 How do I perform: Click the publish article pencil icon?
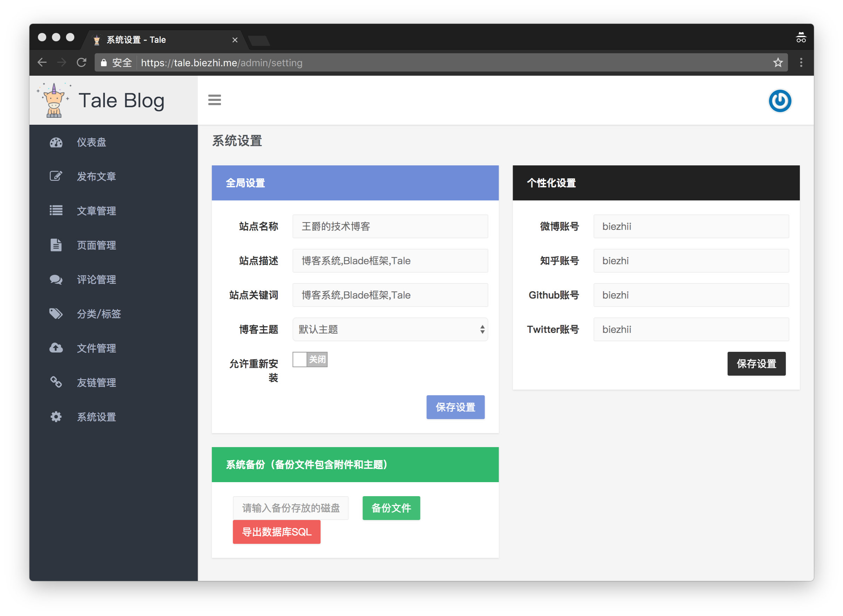pyautogui.click(x=56, y=176)
